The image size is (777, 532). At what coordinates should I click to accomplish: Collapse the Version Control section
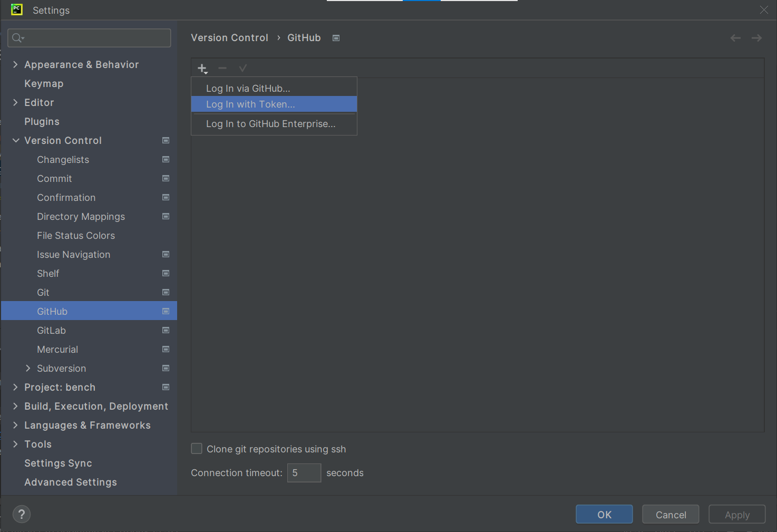point(15,140)
